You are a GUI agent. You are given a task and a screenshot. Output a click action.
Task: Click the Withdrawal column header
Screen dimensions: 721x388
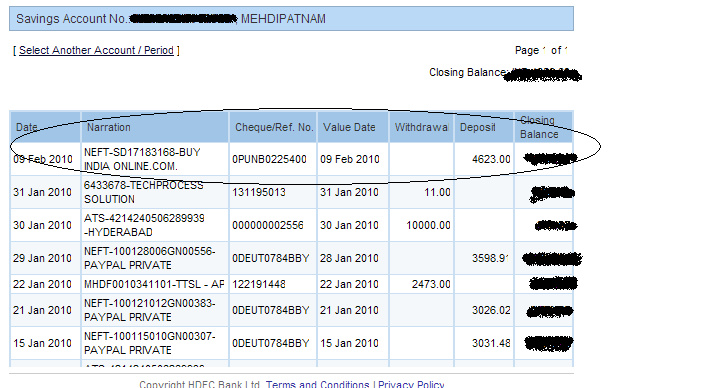[x=422, y=127]
